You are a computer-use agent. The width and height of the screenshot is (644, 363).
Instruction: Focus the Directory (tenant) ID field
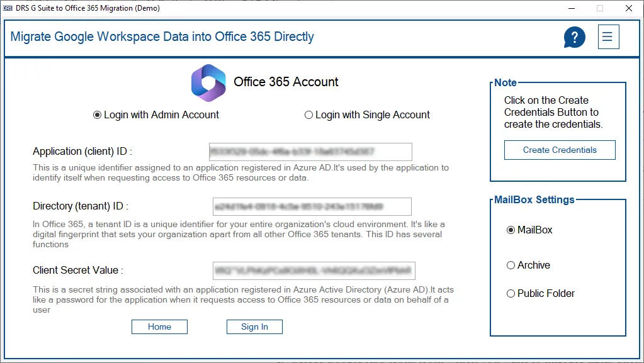pyautogui.click(x=312, y=206)
